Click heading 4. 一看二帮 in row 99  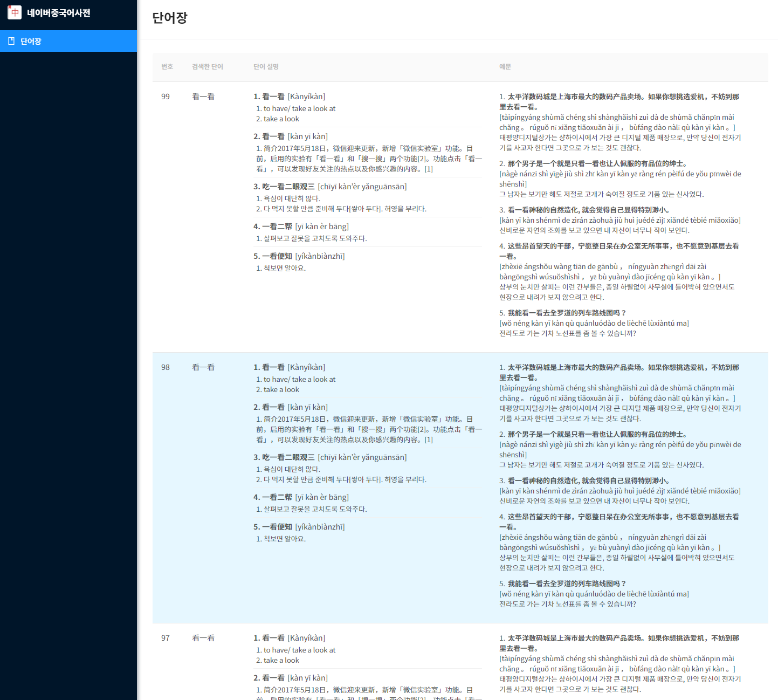pyautogui.click(x=301, y=227)
